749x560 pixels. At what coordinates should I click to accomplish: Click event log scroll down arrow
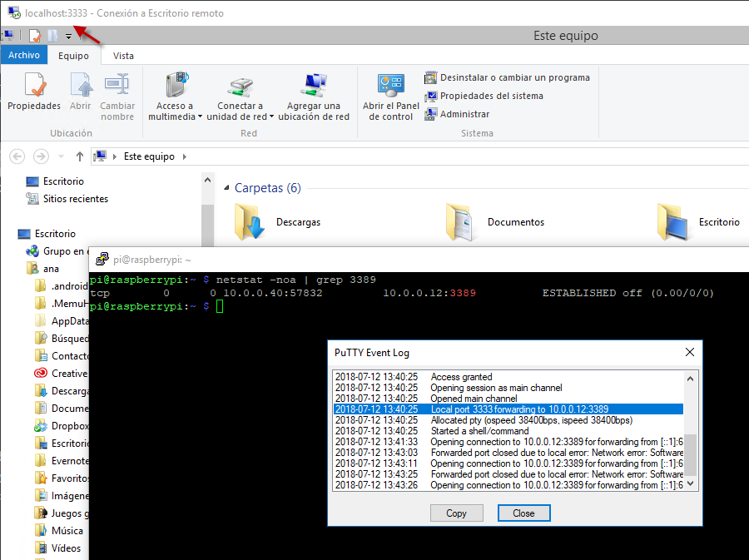pyautogui.click(x=690, y=483)
